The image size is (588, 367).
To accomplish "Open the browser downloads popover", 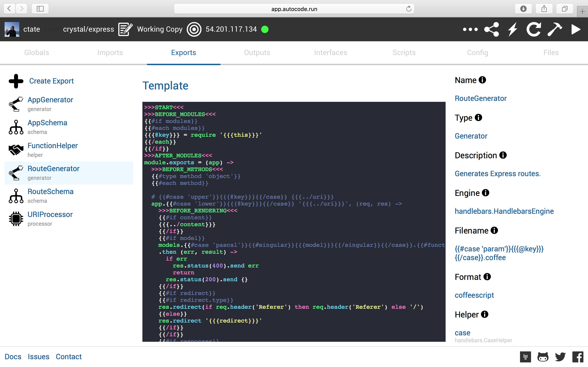I will 523,9.
